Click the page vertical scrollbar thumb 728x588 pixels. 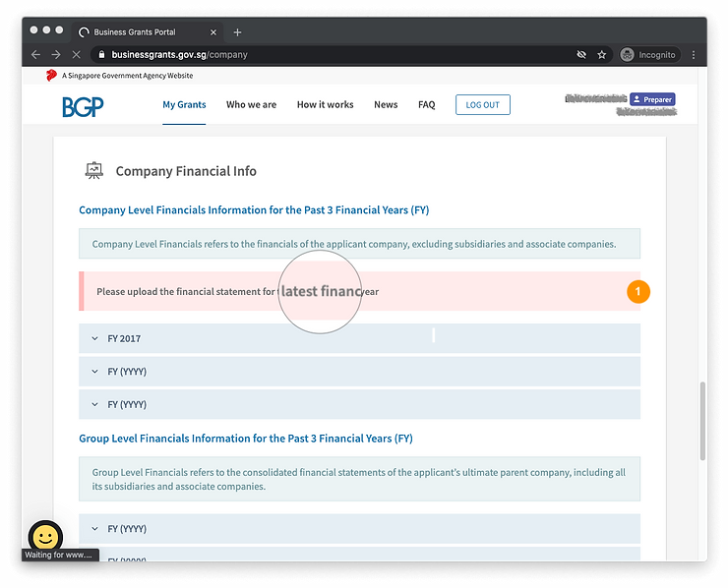point(702,421)
